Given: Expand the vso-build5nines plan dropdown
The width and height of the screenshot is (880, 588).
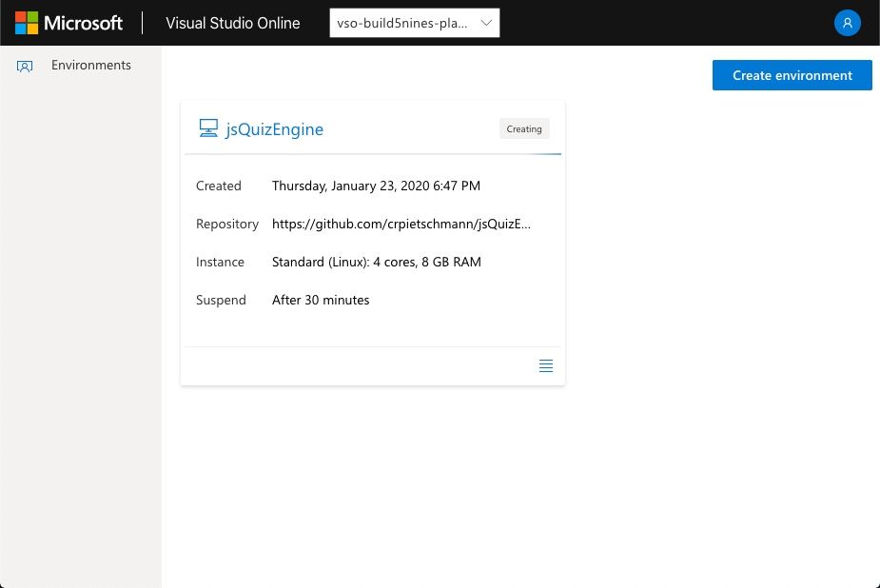Looking at the screenshot, I should click(x=414, y=23).
